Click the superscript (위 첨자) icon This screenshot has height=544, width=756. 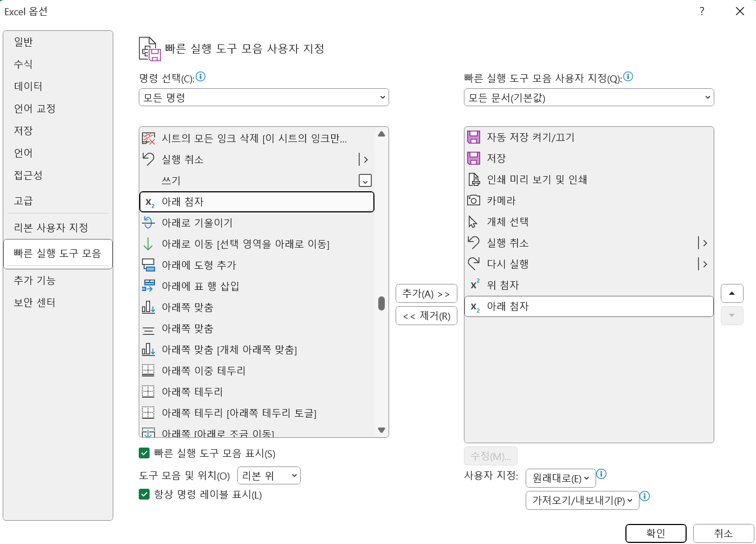click(x=475, y=284)
